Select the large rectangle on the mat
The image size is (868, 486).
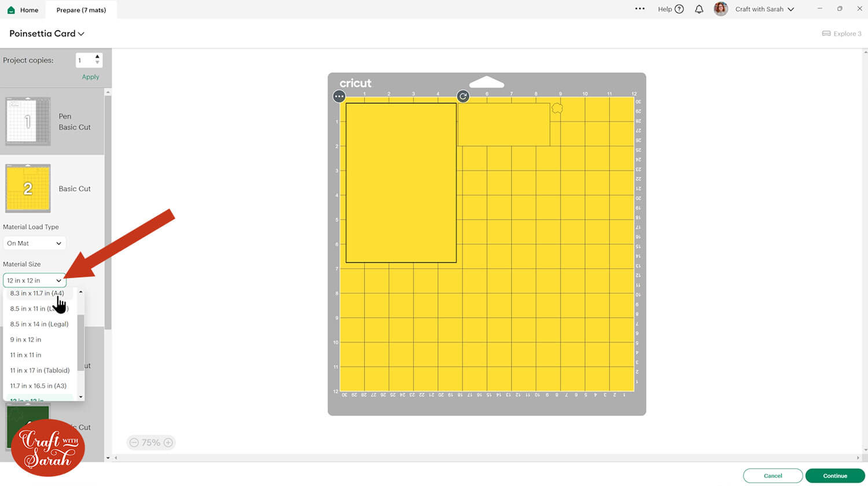(401, 182)
